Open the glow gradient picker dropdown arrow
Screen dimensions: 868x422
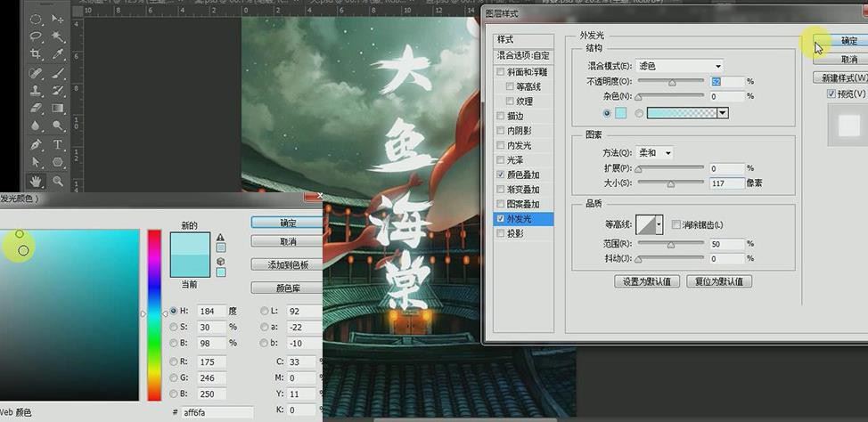point(722,113)
